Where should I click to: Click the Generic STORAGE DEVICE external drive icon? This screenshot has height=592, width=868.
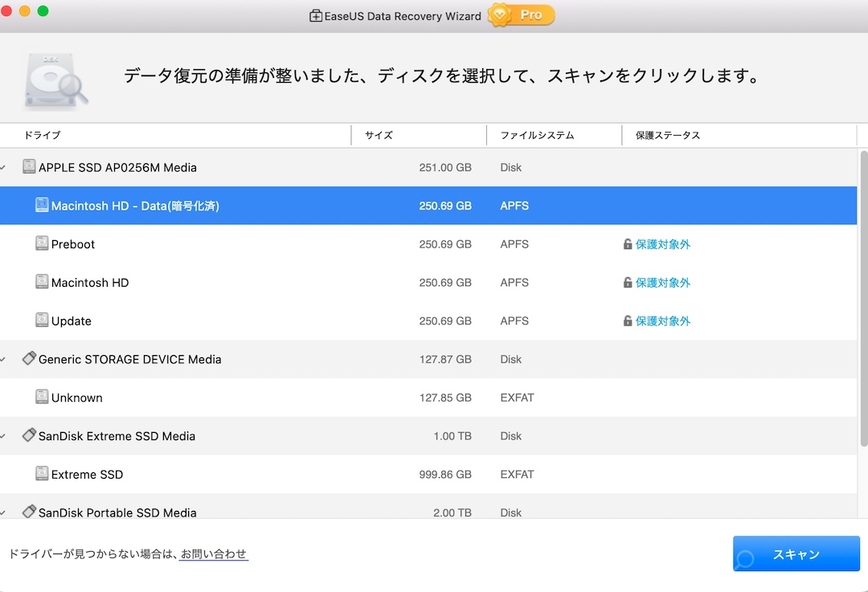29,358
